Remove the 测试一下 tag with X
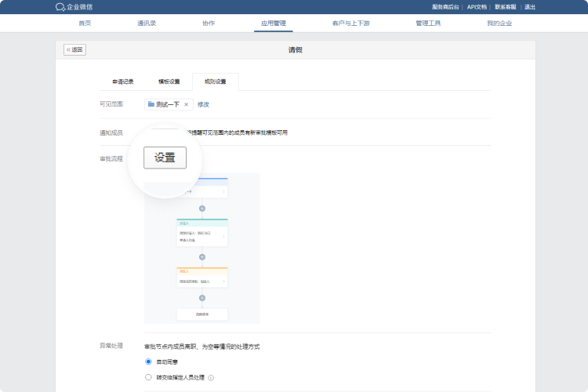588x392 pixels. pyautogui.click(x=186, y=104)
